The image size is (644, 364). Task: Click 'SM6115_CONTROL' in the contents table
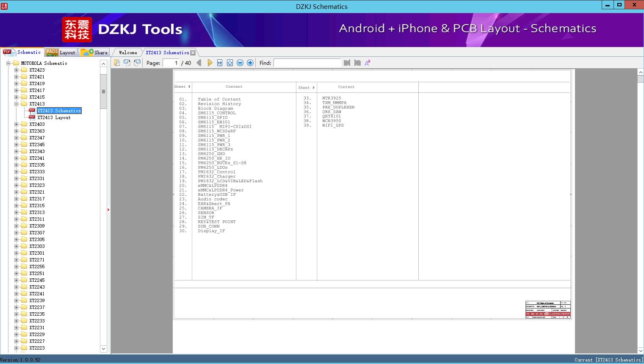tap(217, 113)
